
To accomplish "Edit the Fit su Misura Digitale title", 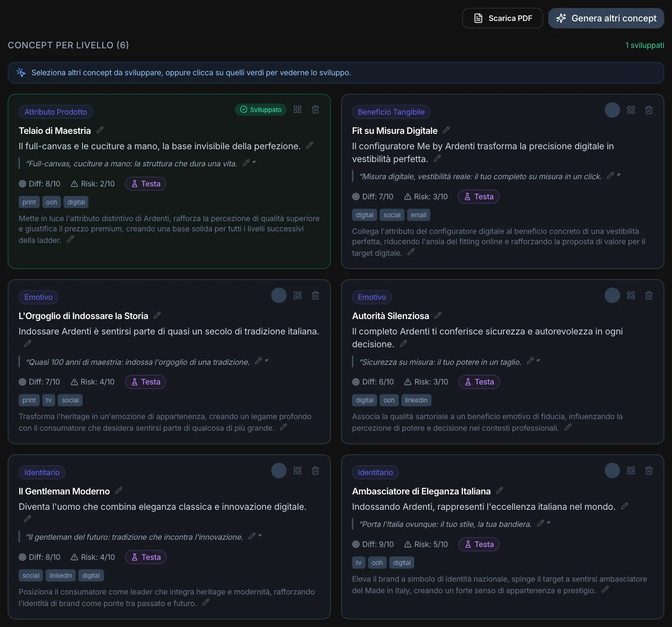I will [447, 130].
